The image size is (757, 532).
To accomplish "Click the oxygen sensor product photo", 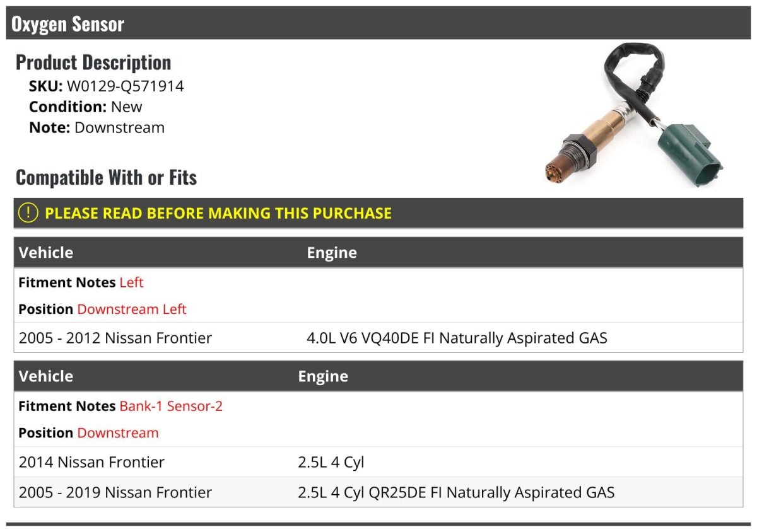I will tap(633, 115).
